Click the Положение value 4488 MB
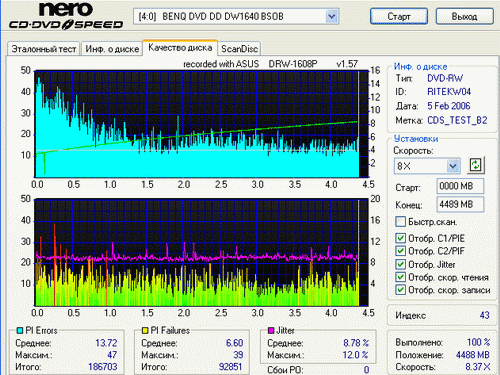The image size is (500, 375). [473, 355]
